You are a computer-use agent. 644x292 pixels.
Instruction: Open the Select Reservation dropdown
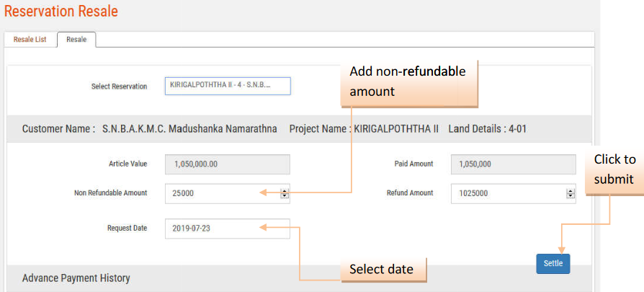click(x=227, y=86)
